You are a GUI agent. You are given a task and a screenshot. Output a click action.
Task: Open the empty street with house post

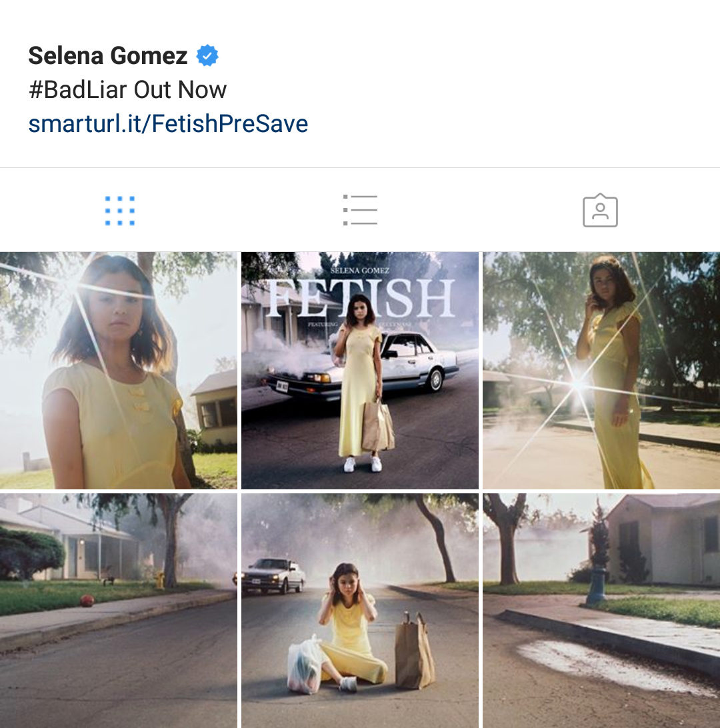tap(119, 611)
